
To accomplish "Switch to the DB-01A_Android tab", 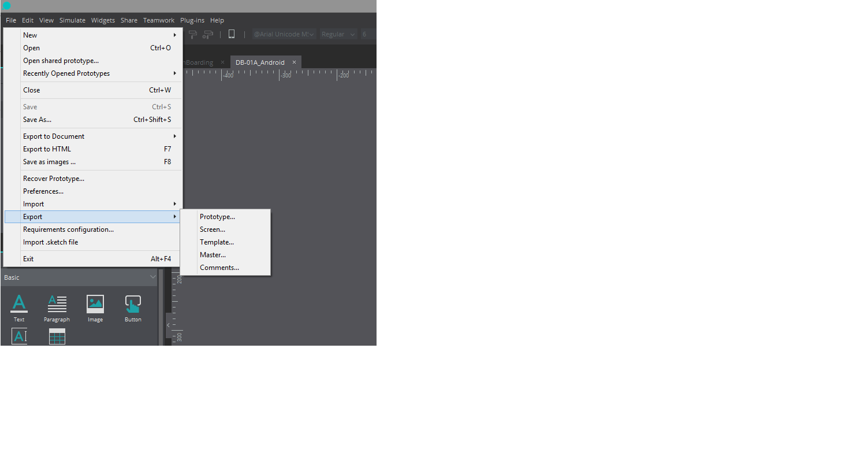I will (x=260, y=62).
